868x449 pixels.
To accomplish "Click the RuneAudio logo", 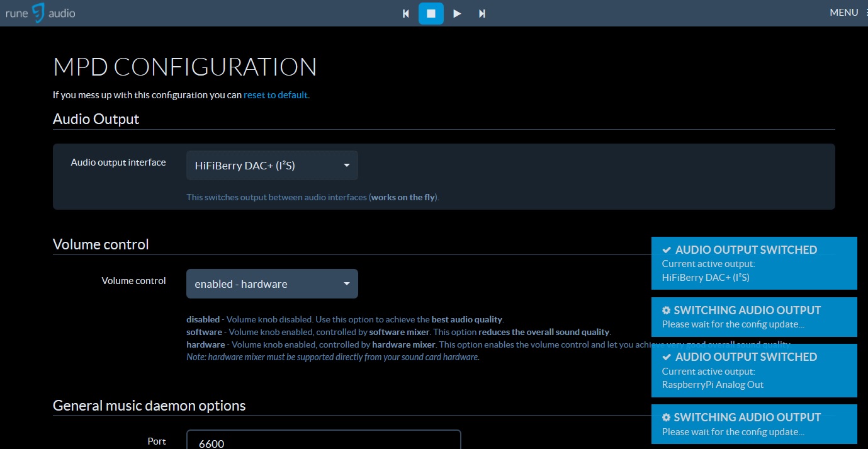I will 41,13.
